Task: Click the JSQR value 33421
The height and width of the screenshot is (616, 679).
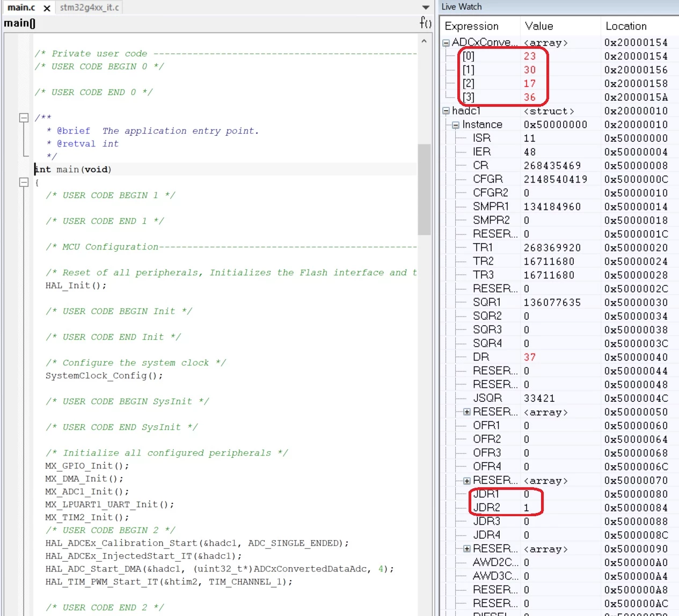Action: pos(539,399)
